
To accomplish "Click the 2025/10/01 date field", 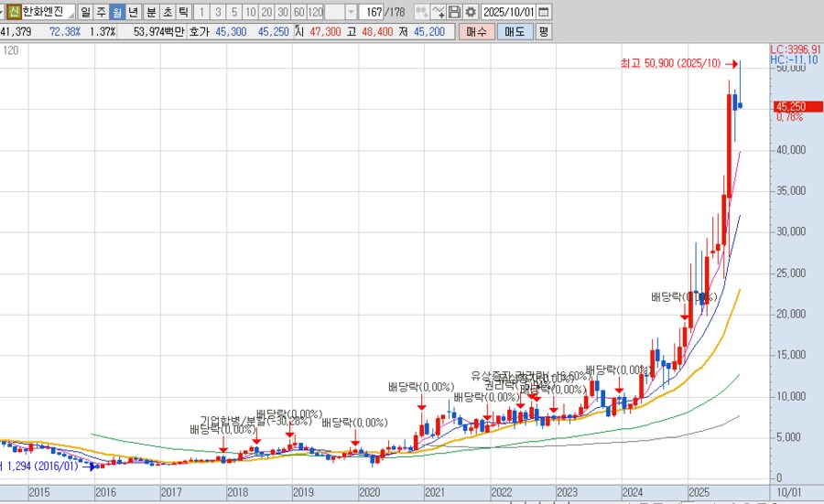I will point(508,12).
